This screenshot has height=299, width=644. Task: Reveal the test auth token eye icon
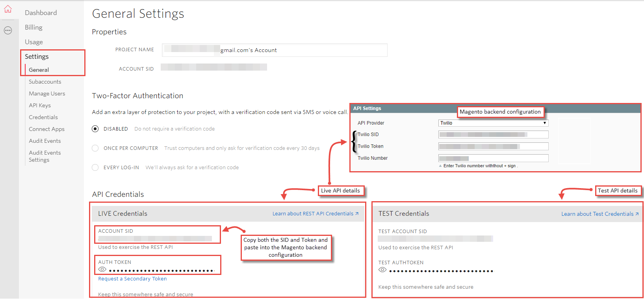point(382,270)
